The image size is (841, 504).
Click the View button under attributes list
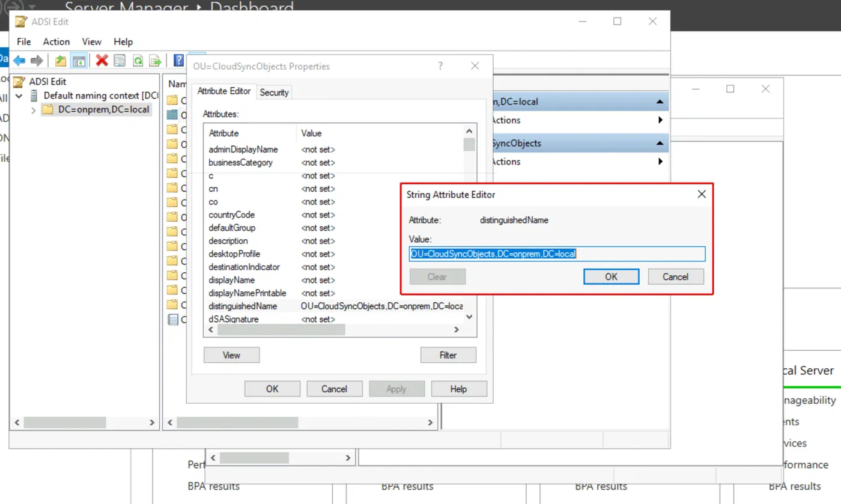(231, 355)
